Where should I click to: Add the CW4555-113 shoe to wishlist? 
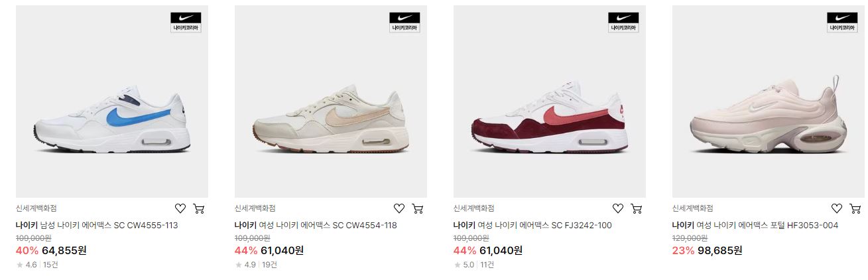tap(180, 208)
